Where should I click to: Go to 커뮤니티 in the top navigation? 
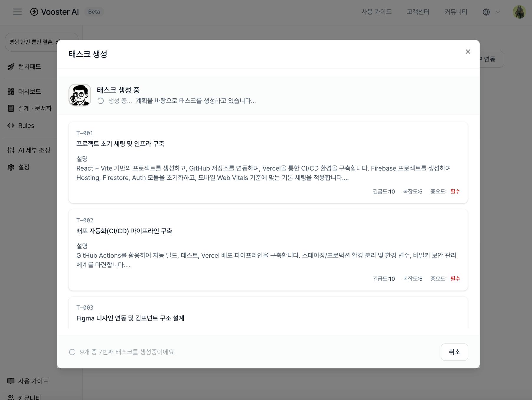[x=456, y=12]
